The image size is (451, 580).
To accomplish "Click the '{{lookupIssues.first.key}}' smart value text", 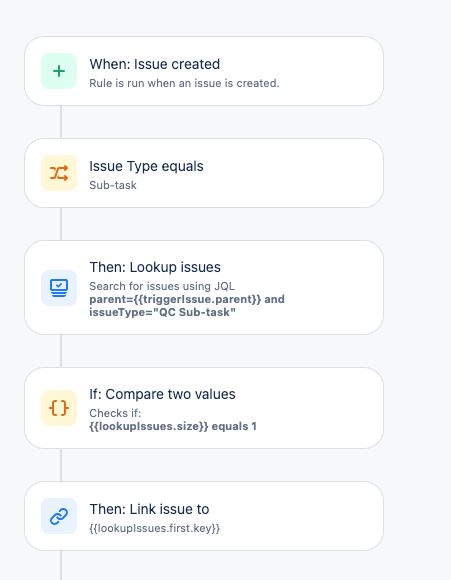I will pos(155,528).
